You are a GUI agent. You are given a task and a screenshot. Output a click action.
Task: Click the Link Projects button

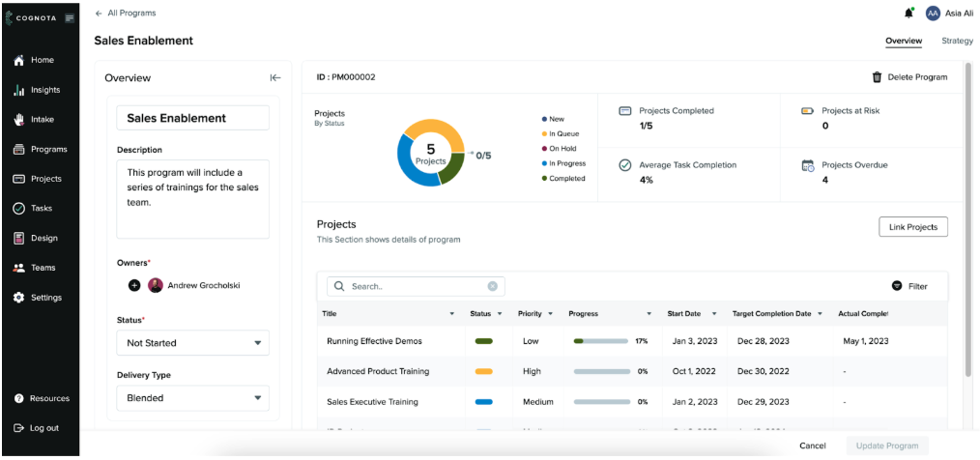point(912,227)
